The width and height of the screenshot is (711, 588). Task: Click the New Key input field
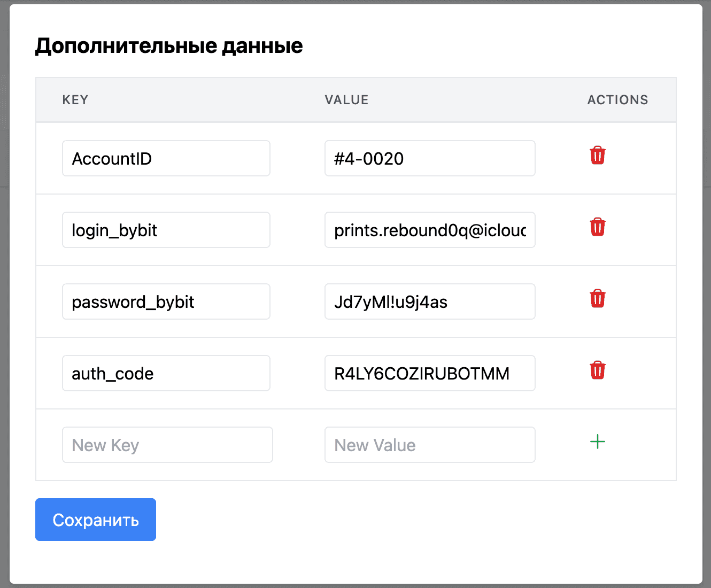click(x=167, y=445)
